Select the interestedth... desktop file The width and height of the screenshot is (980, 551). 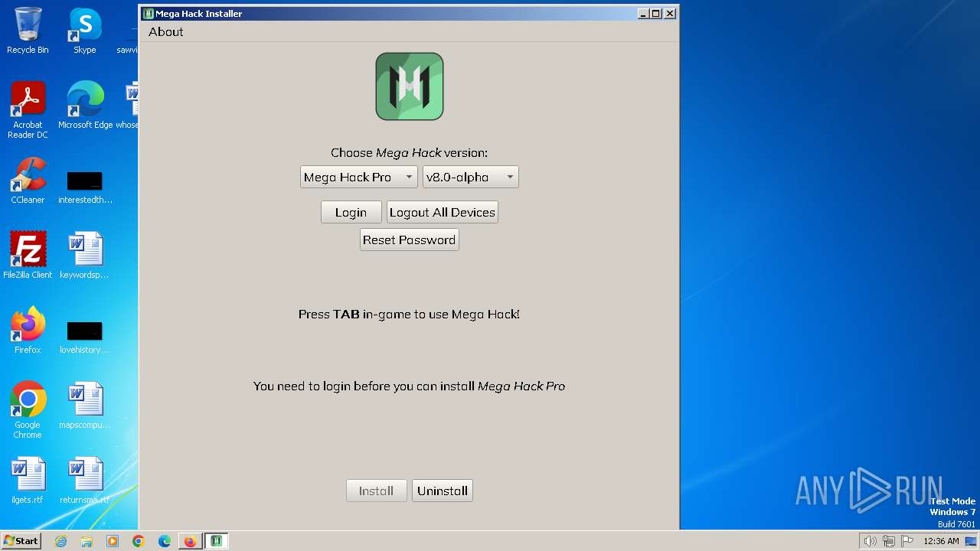pos(85,187)
